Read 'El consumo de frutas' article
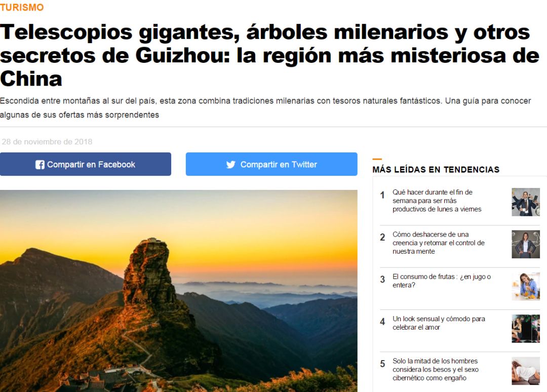547x392 pixels. [441, 281]
